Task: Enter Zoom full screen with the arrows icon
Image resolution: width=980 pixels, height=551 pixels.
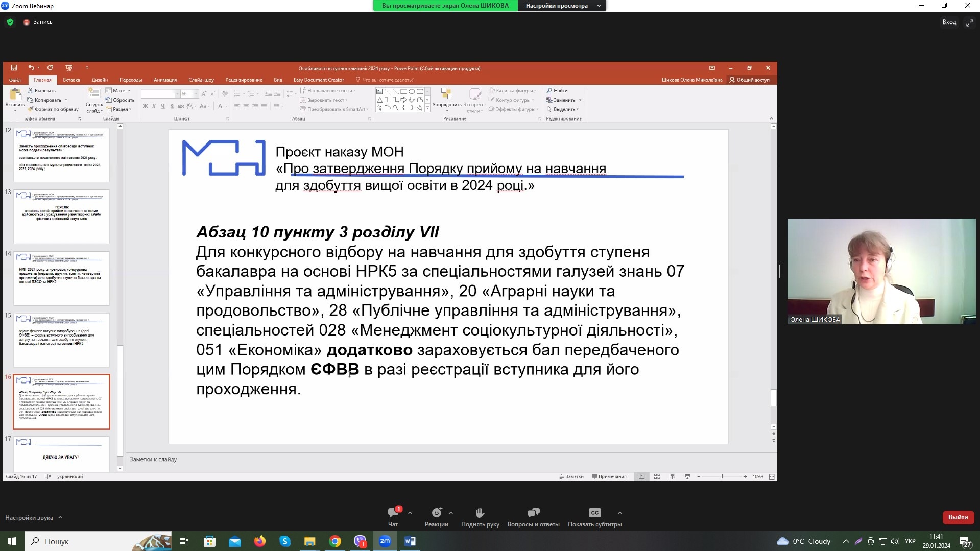Action: click(x=969, y=22)
